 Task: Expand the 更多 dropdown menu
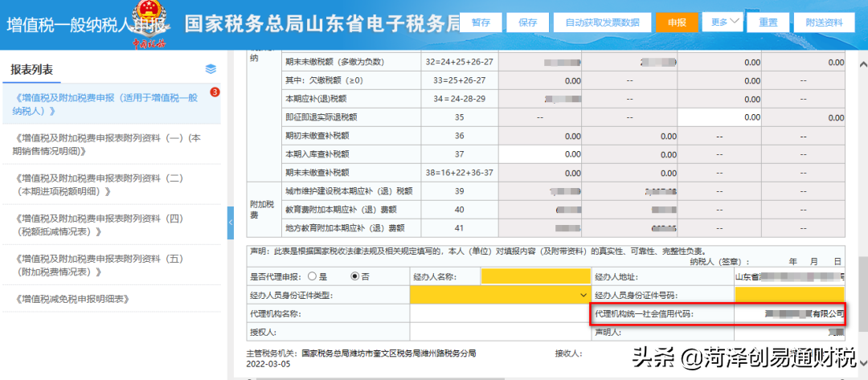tap(721, 22)
